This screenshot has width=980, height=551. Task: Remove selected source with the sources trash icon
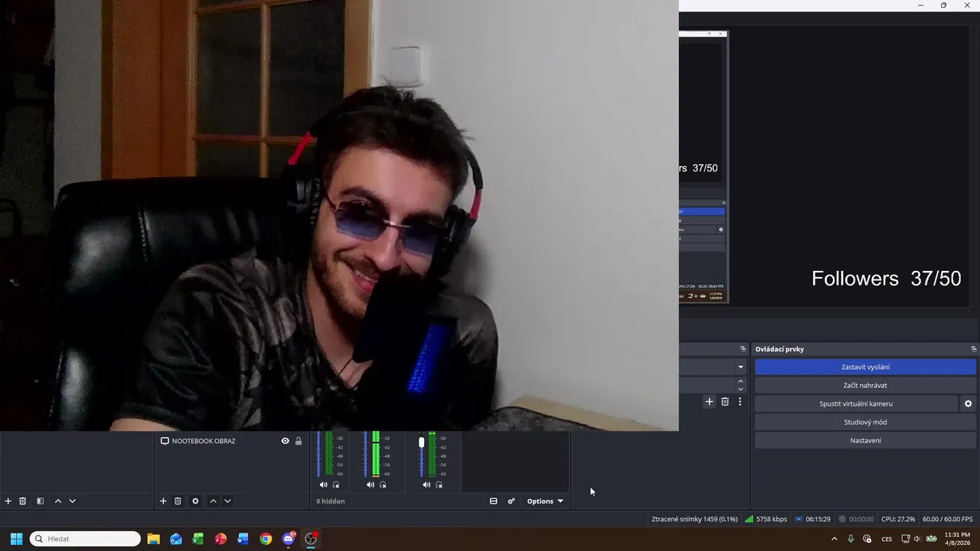click(178, 501)
